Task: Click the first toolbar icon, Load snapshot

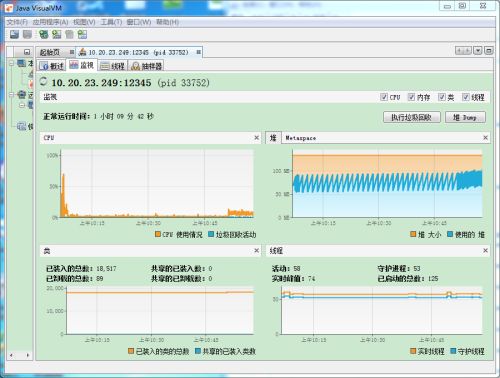Action: pos(14,34)
